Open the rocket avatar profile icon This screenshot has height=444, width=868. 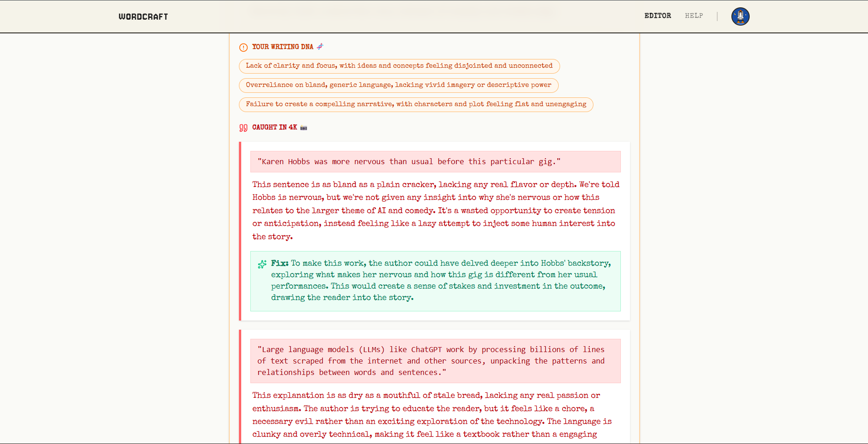click(x=740, y=16)
